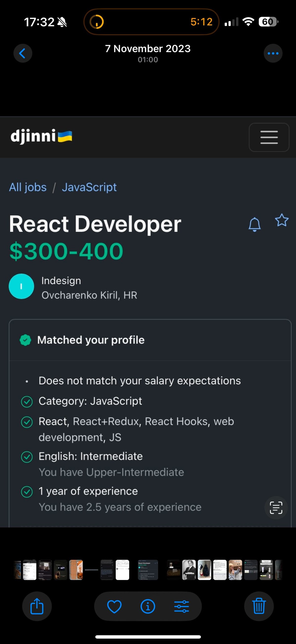The image size is (296, 644).
Task: Tap the bell notification icon
Action: point(255,224)
